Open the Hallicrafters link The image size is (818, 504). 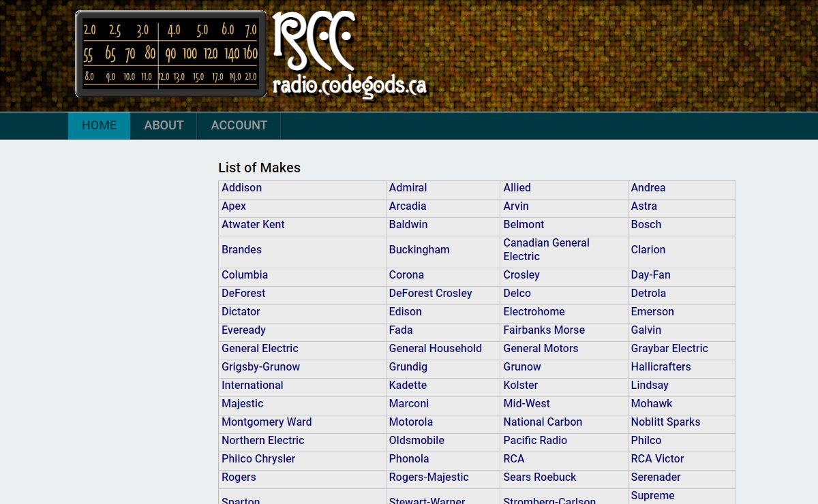coord(661,367)
